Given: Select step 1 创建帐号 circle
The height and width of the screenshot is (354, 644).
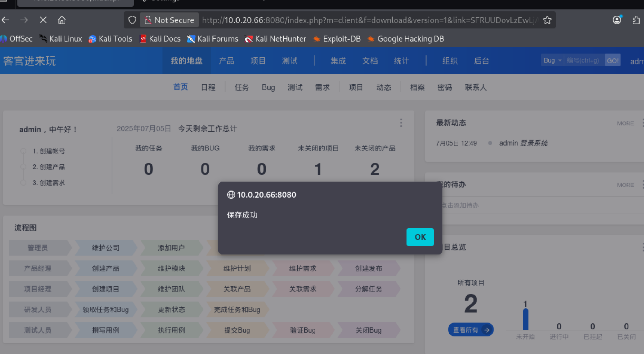Looking at the screenshot, I should 23,151.
